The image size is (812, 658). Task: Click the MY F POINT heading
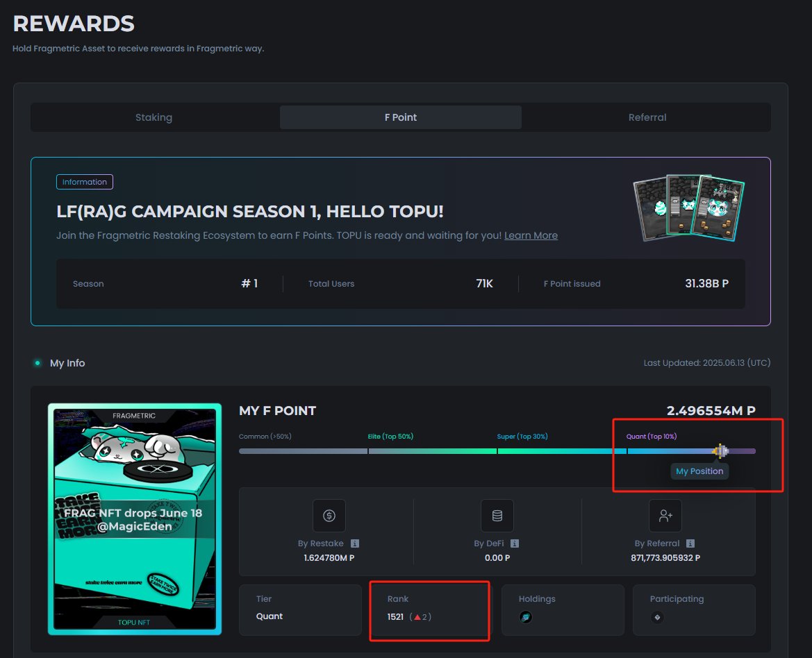[x=278, y=411]
